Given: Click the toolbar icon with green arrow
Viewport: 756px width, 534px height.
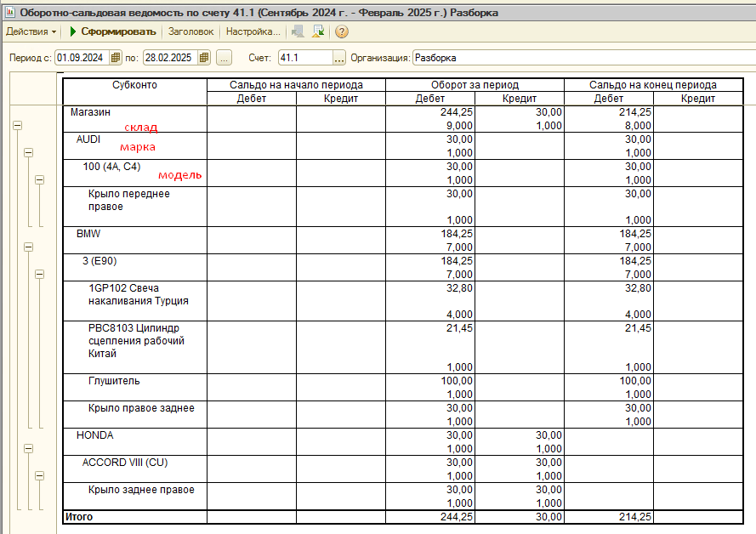Looking at the screenshot, I should (x=318, y=31).
